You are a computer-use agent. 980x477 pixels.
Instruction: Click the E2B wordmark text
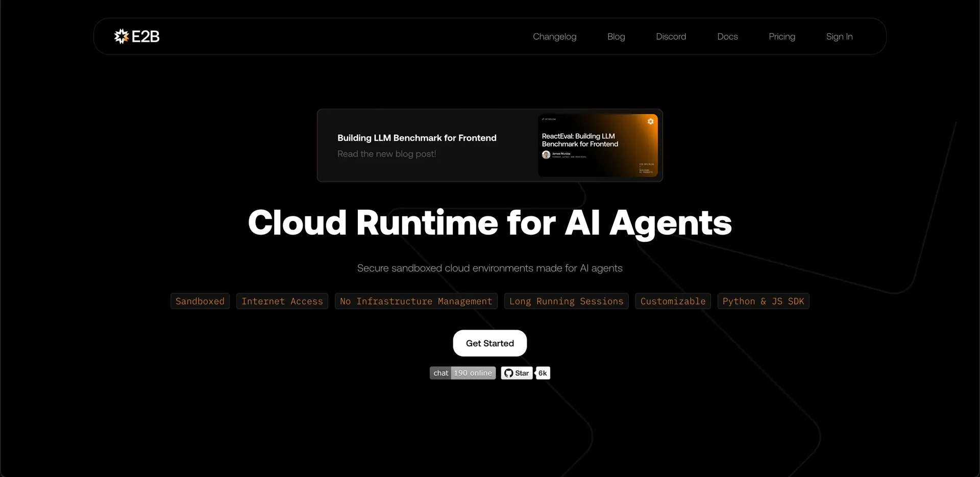click(x=145, y=37)
